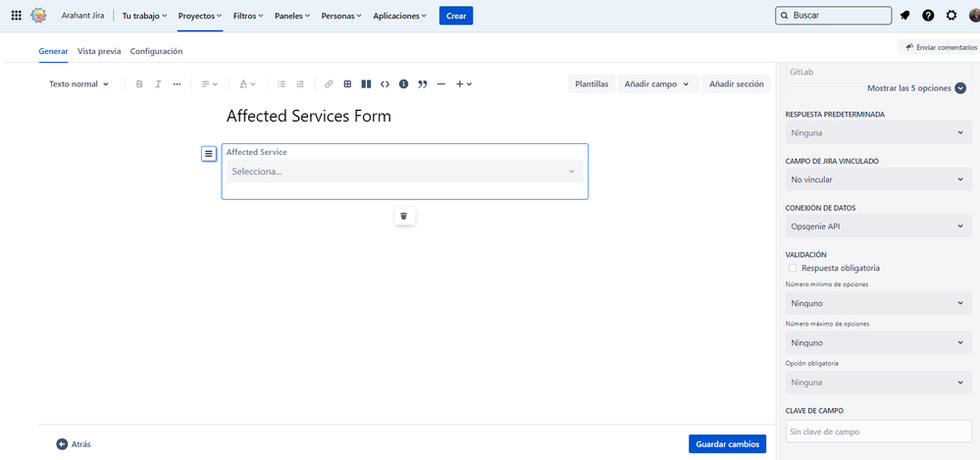Open the text color picker
The width and height of the screenshot is (980, 460).
click(x=247, y=83)
